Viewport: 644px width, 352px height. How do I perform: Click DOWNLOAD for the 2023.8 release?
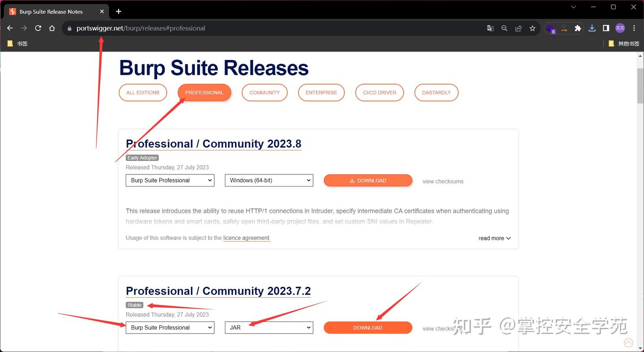click(368, 180)
